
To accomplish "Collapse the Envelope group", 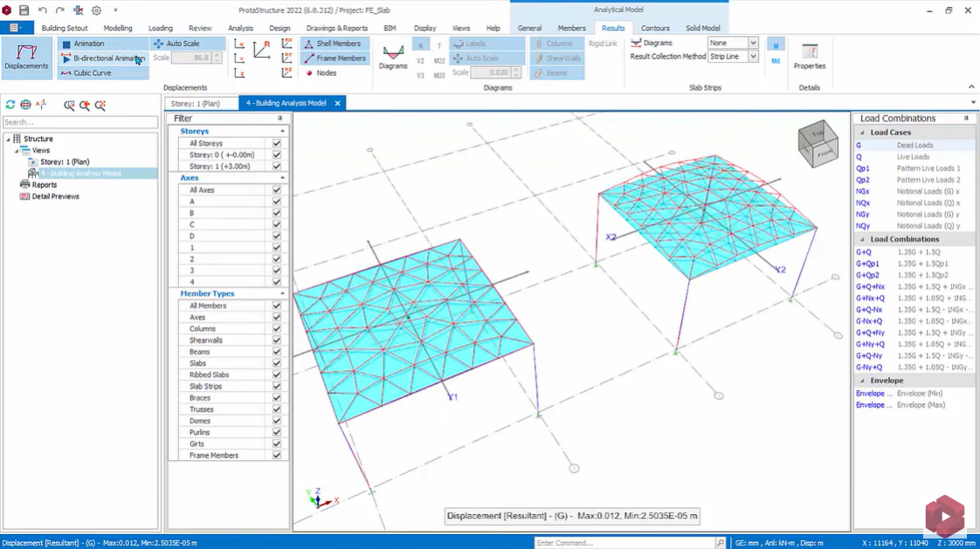I will (x=862, y=381).
